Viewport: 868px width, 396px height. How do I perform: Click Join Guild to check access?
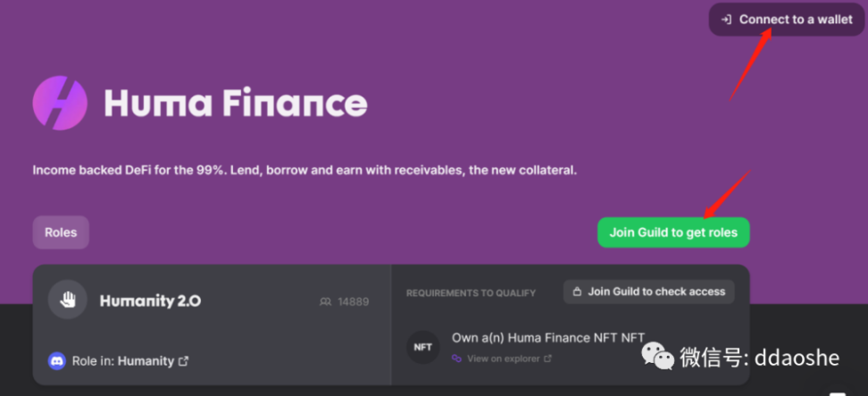(648, 291)
